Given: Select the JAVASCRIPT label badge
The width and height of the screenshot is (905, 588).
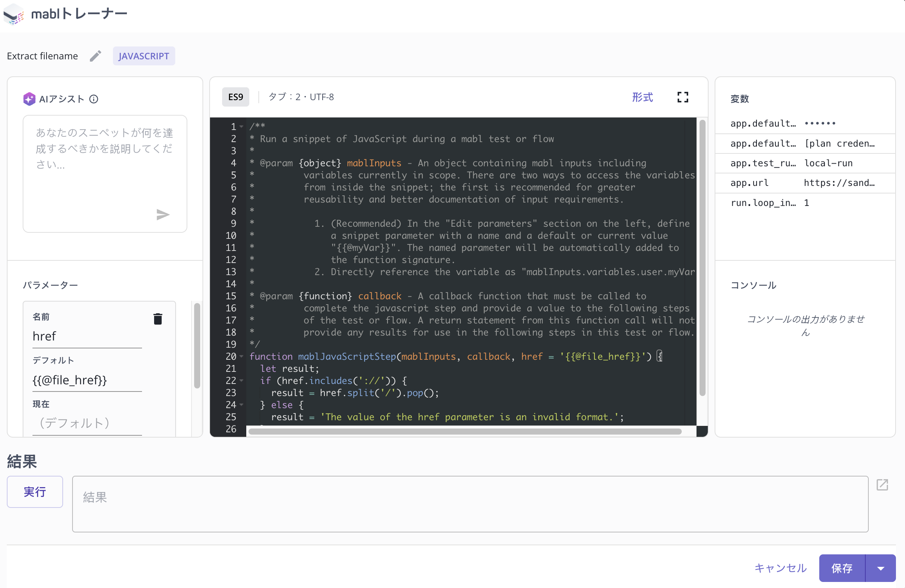Looking at the screenshot, I should click(x=144, y=56).
